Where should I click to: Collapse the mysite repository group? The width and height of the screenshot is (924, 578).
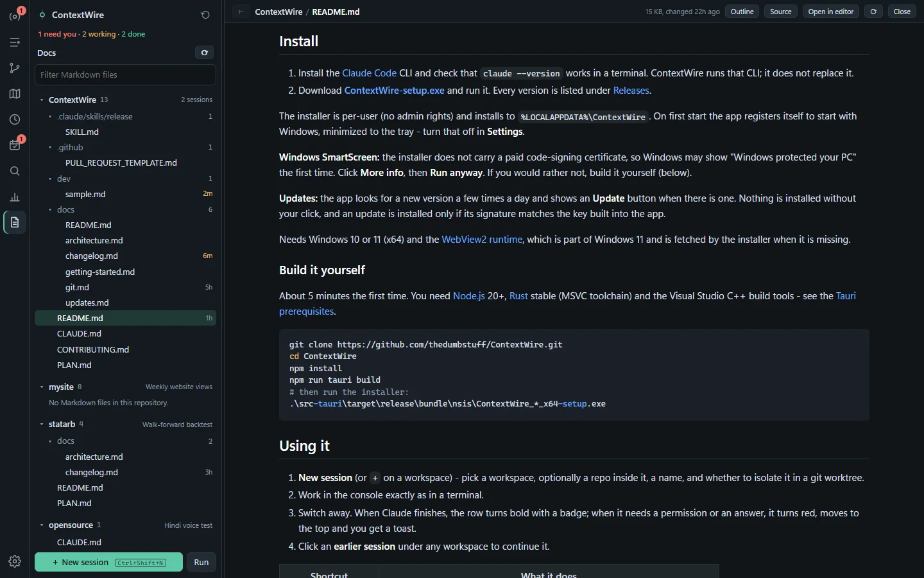[42, 387]
